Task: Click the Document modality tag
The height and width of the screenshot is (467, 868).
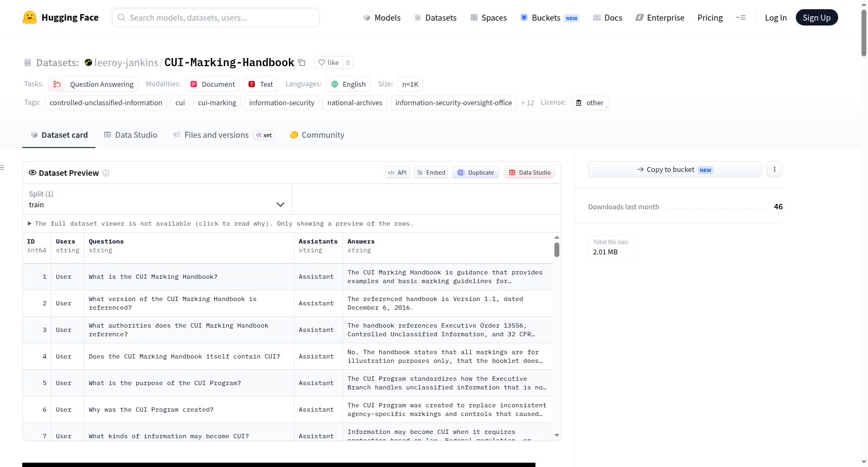Action: pyautogui.click(x=213, y=84)
